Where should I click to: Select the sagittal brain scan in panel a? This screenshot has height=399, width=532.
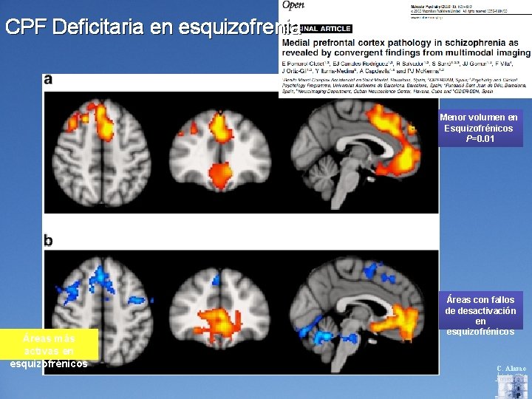click(x=356, y=154)
